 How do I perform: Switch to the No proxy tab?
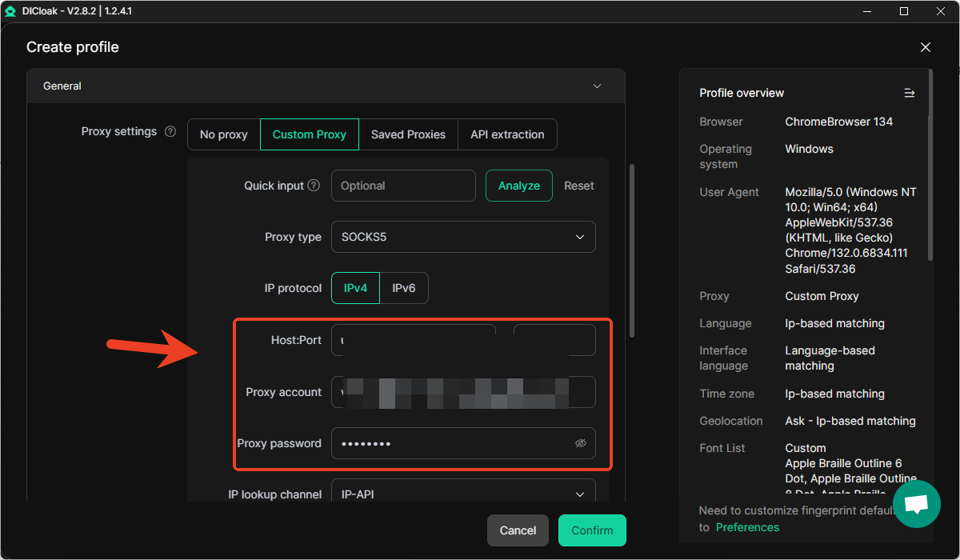tap(223, 134)
